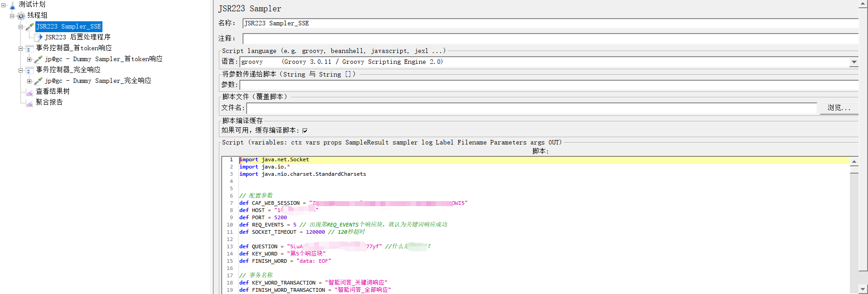Collapse the 测试计划 tree node
Screen dimensions: 868x294
click(x=3, y=5)
